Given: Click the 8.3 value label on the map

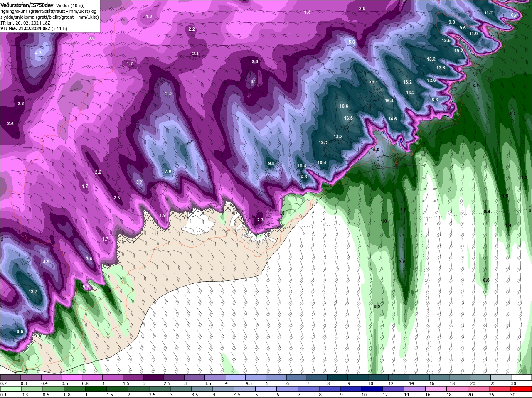Looking at the screenshot, I should click(435, 100).
